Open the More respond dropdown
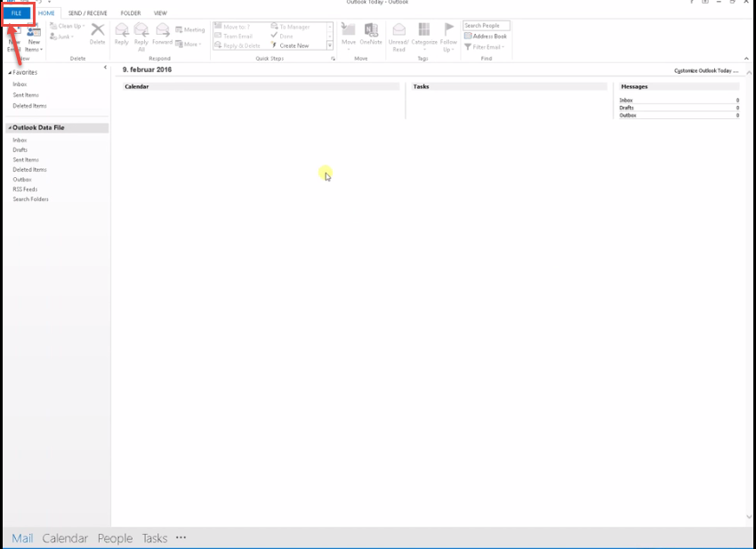This screenshot has height=549, width=756. 188,44
